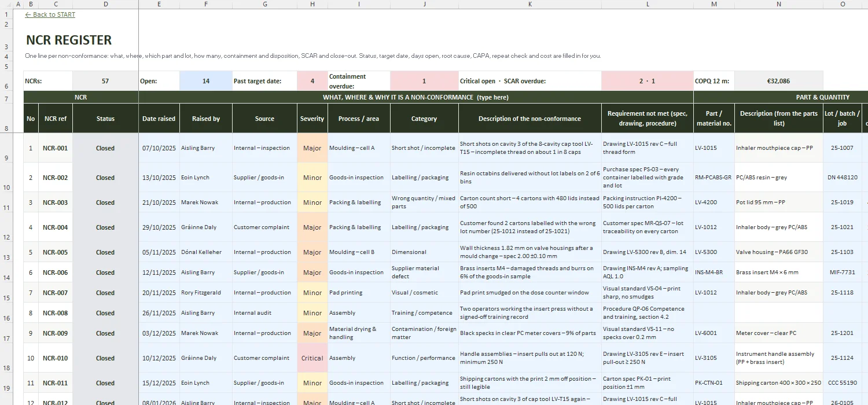Viewport: 868px width, 405px height.
Task: Click the date 10/12/2025 cell
Action: pyautogui.click(x=159, y=358)
